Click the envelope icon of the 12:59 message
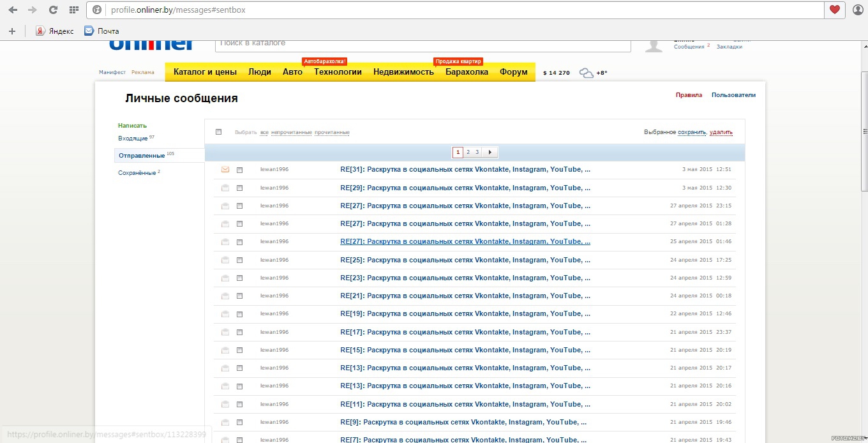Viewport: 868px width, 443px height. click(x=225, y=278)
